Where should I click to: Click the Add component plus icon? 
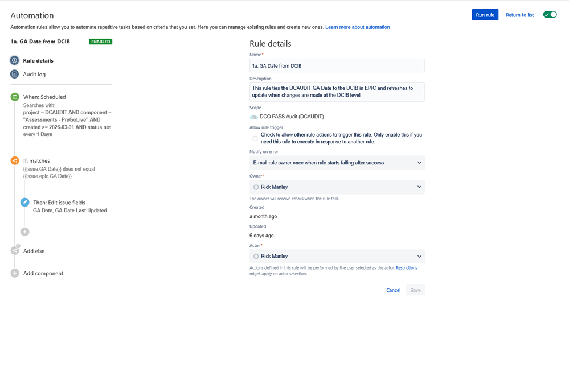pos(15,273)
